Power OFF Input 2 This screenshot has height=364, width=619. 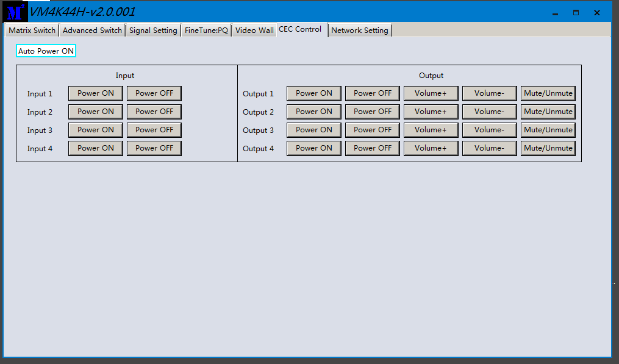tap(154, 112)
